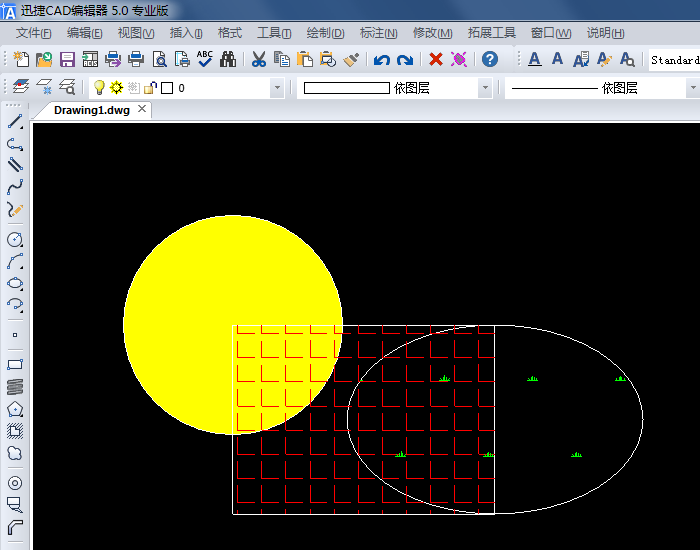Copy selection with the two-pages icon
Viewport: 700px width, 550px height.
[x=282, y=59]
